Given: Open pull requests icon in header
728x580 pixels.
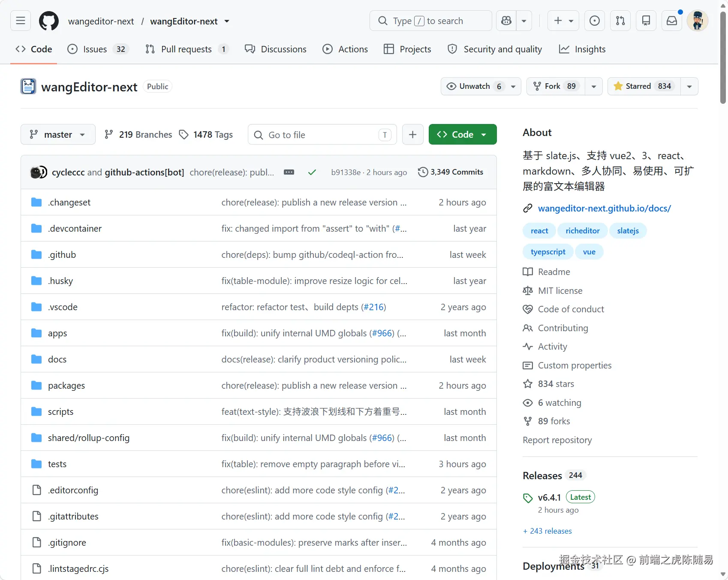Looking at the screenshot, I should pyautogui.click(x=620, y=21).
